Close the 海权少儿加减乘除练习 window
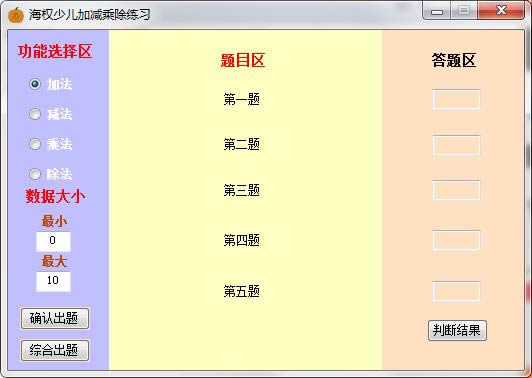532x378 pixels. click(x=501, y=11)
